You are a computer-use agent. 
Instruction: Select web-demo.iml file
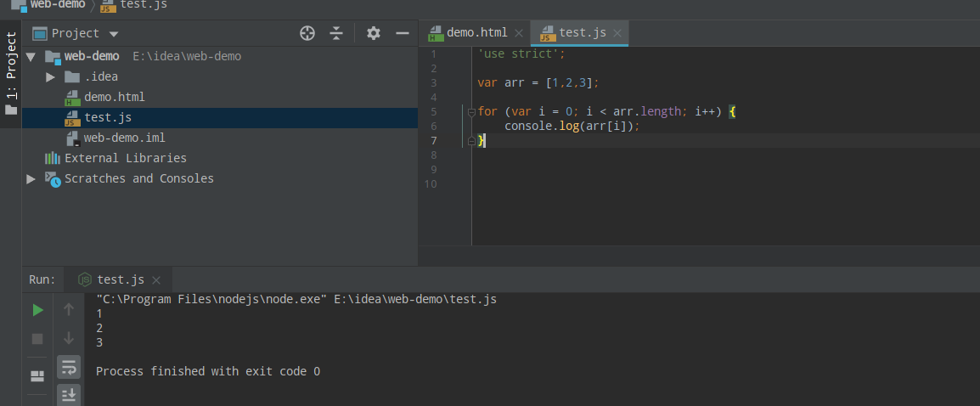point(124,138)
